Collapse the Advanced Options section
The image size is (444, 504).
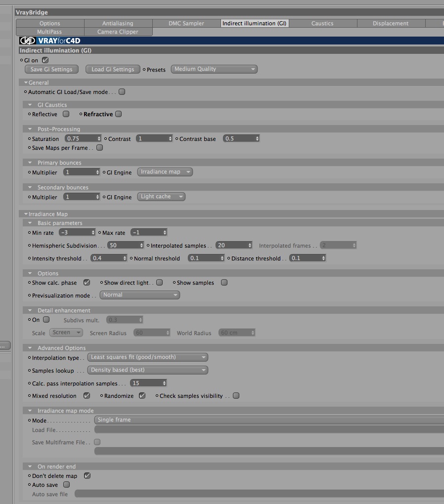click(30, 348)
